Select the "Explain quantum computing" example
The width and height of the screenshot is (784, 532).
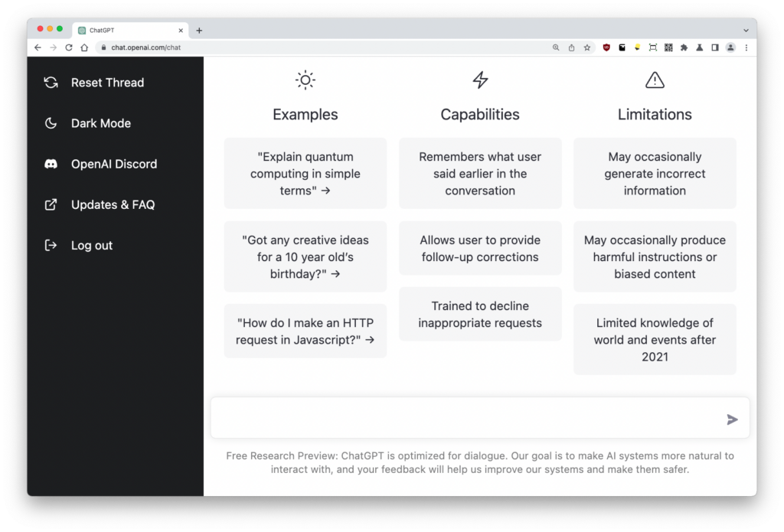pos(305,174)
